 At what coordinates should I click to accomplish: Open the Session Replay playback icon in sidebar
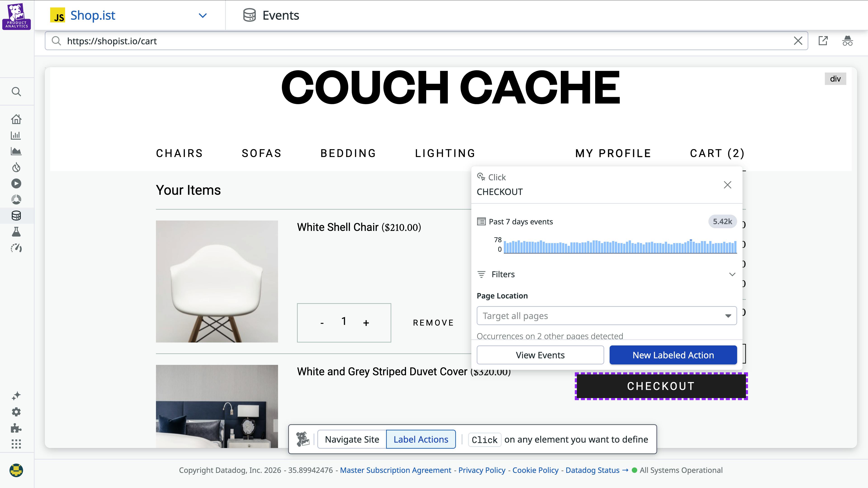coord(17,183)
